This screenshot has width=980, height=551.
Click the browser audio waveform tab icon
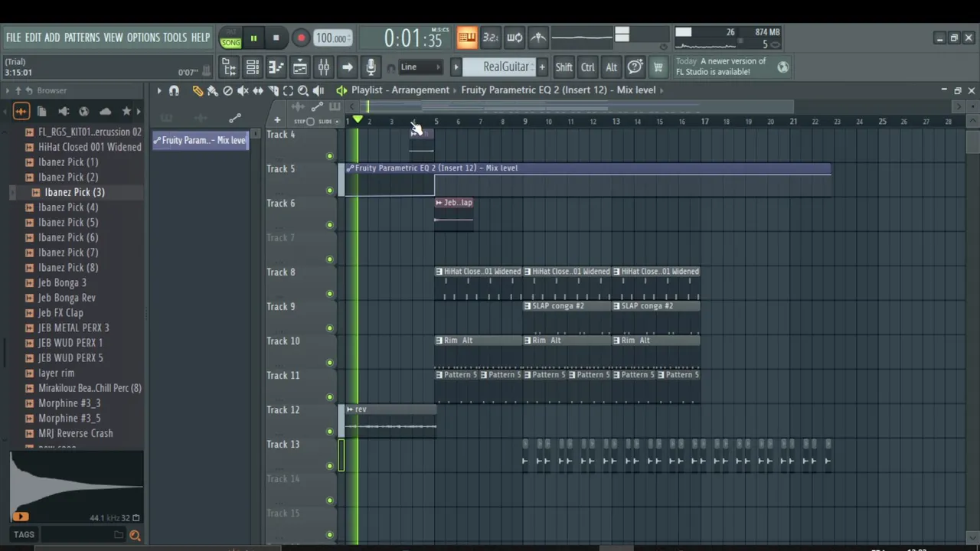pyautogui.click(x=21, y=112)
